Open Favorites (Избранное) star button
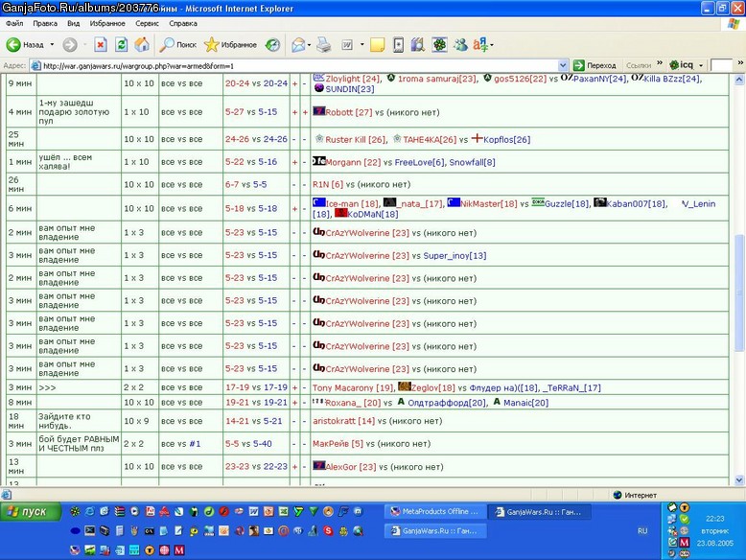The width and height of the screenshot is (746, 560). tap(230, 45)
